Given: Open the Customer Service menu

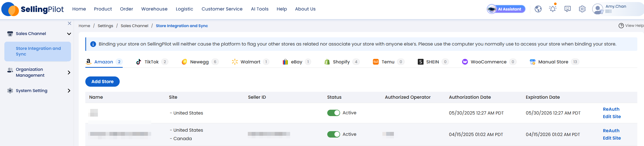Looking at the screenshot, I should pos(222,9).
